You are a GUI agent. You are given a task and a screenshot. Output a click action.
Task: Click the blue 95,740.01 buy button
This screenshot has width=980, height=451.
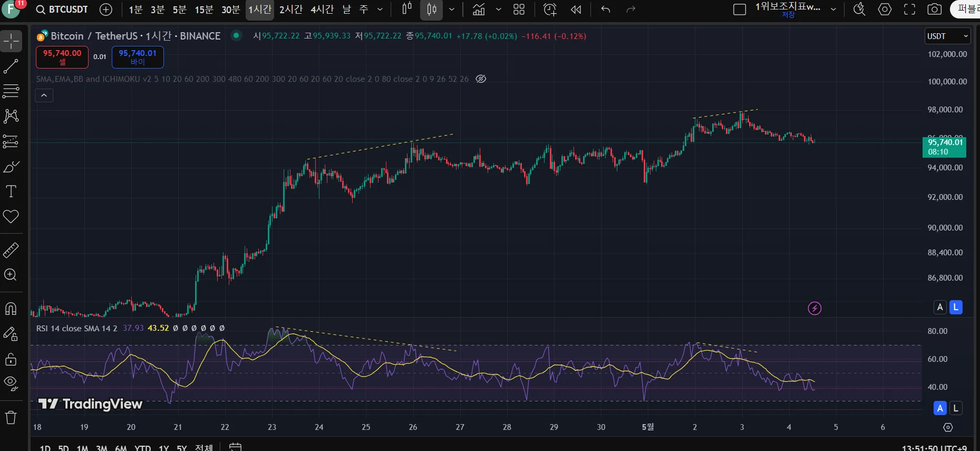point(138,57)
